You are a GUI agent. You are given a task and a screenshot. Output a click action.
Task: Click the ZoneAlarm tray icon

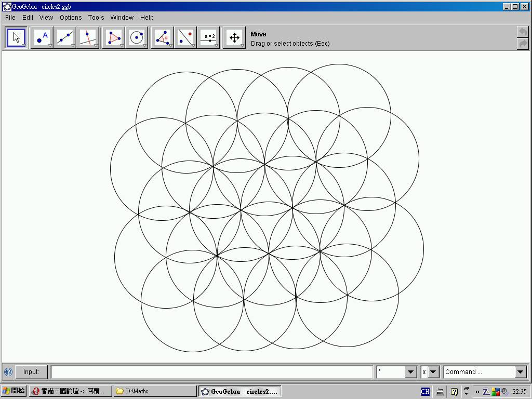click(486, 392)
